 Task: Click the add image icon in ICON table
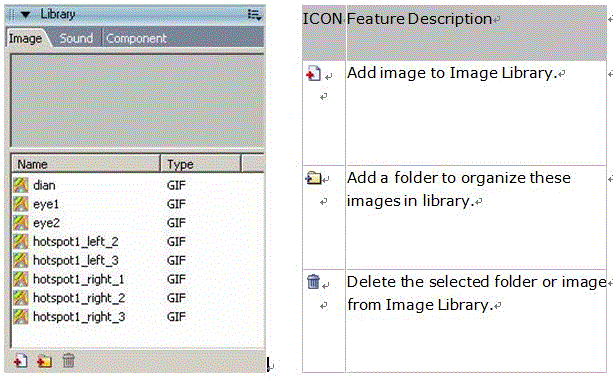[x=313, y=73]
